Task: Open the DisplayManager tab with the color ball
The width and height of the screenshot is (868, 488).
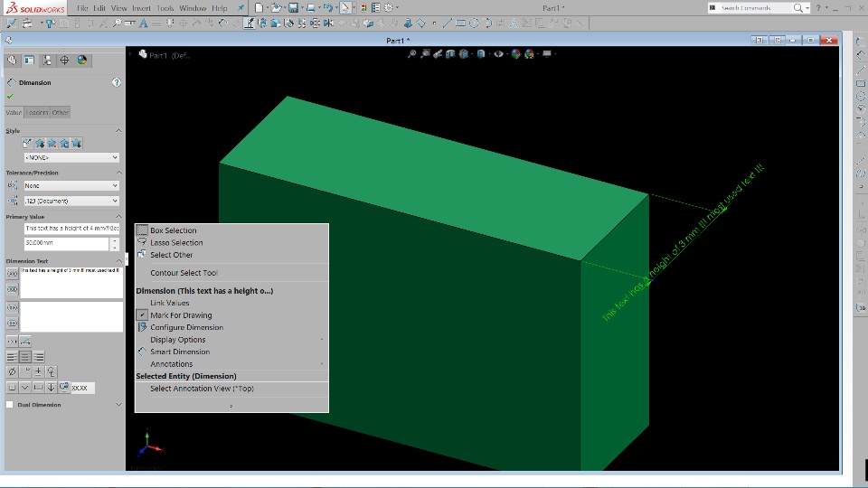Action: click(x=82, y=61)
